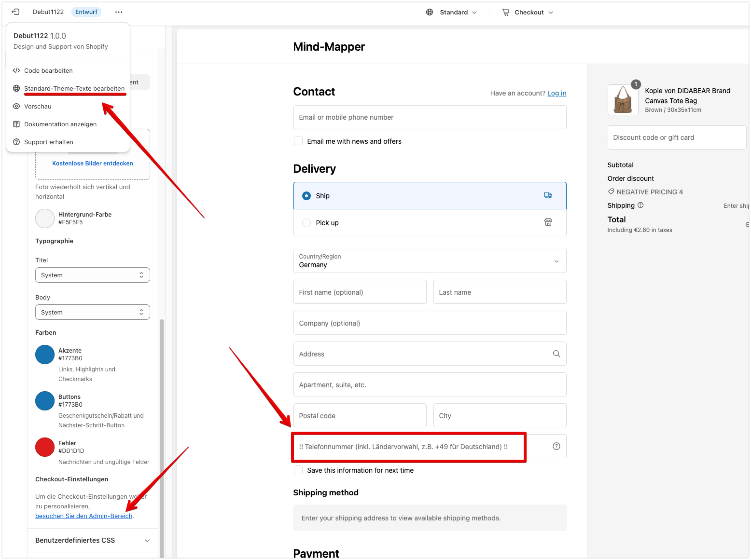Click the address search magnifier icon
The image size is (751, 560).
pyautogui.click(x=556, y=354)
